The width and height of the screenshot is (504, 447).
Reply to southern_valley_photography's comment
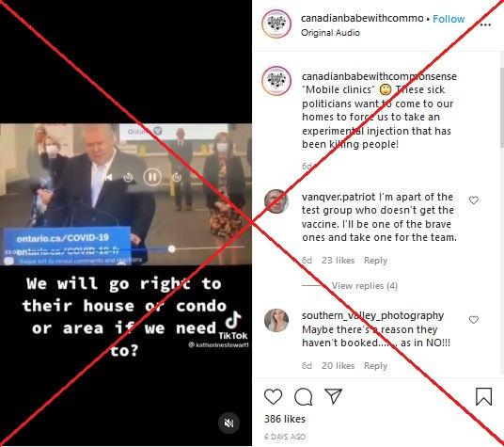tap(375, 366)
